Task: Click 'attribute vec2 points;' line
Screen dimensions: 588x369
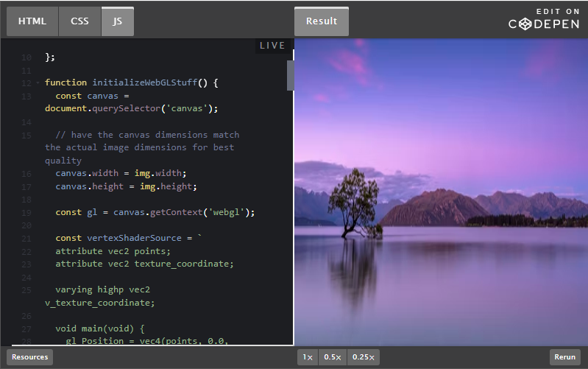Action: click(x=113, y=251)
